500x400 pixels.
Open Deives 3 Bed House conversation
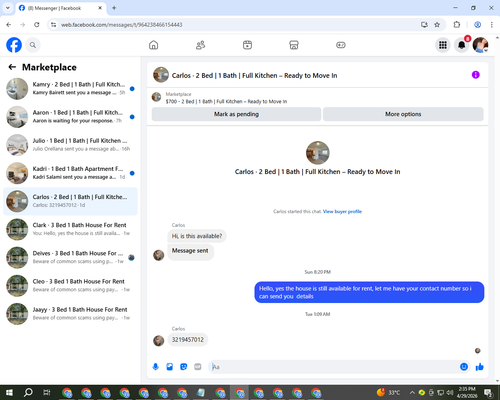[70, 258]
